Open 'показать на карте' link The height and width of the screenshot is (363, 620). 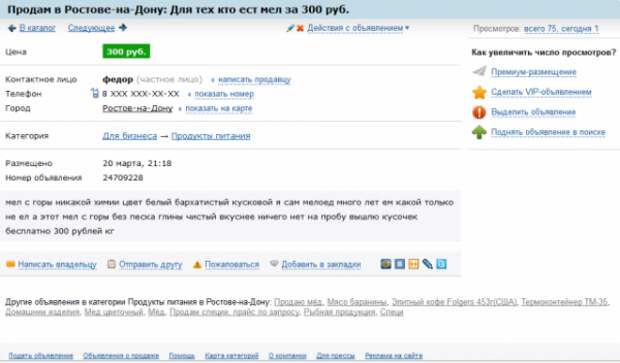click(x=219, y=108)
